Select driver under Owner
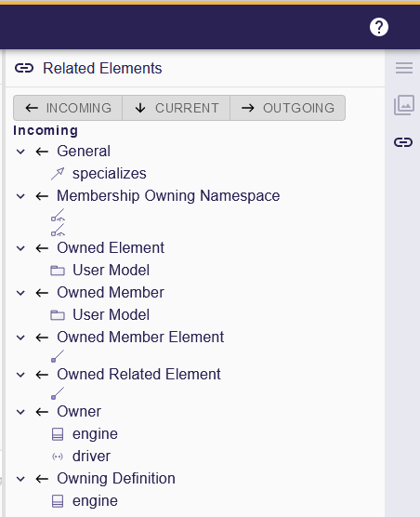Image resolution: width=420 pixels, height=517 pixels. point(92,457)
